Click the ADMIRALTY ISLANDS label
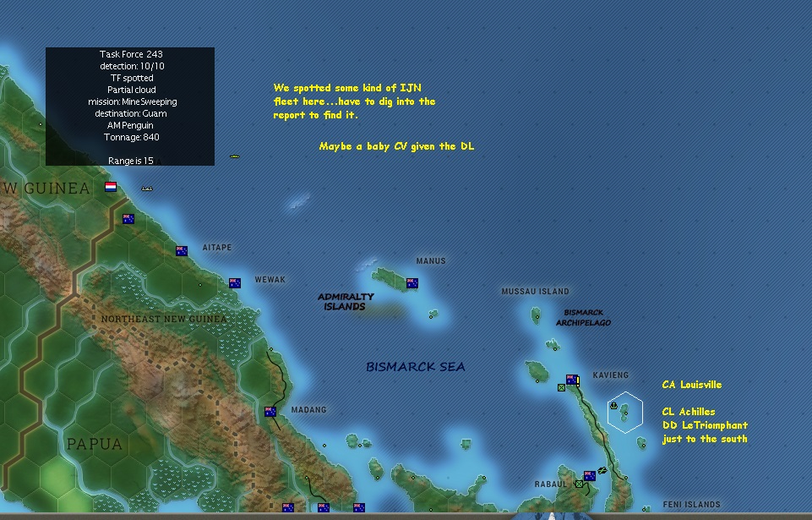The width and height of the screenshot is (812, 520). point(346,301)
